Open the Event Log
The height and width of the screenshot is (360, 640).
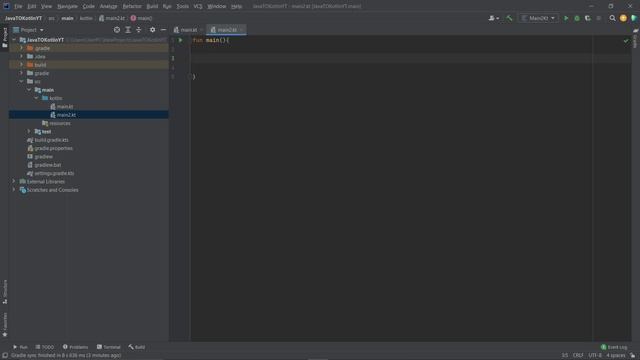tap(614, 347)
